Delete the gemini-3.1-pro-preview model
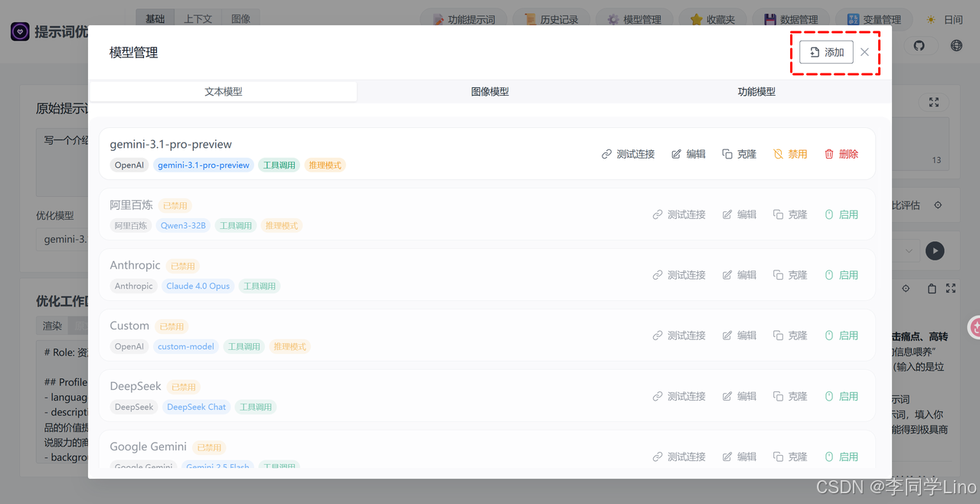The image size is (980, 504). [x=841, y=154]
